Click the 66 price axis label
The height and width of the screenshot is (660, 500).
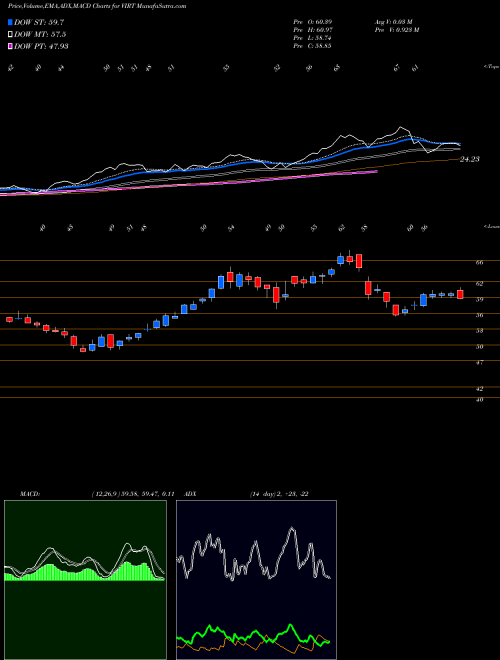coord(480,262)
